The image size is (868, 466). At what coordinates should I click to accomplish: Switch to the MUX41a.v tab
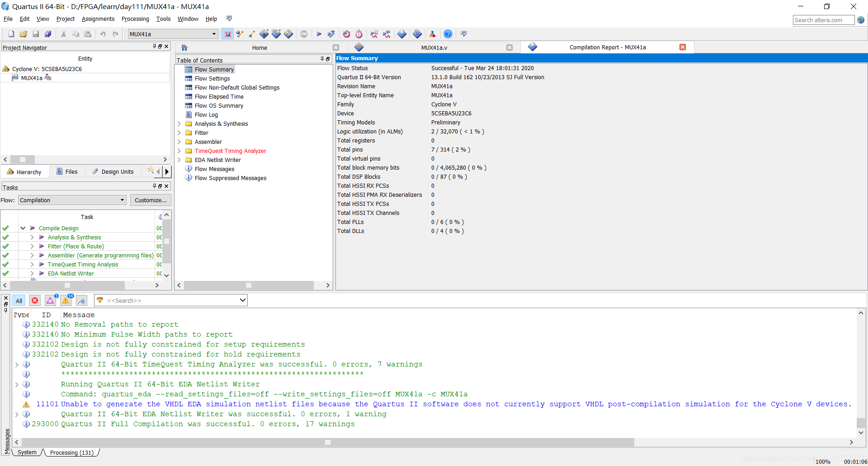point(434,48)
